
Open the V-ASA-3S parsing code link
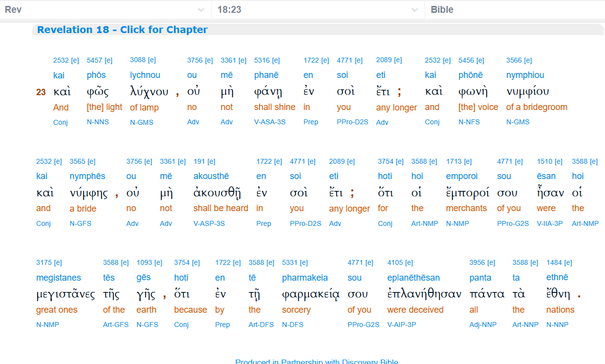(269, 122)
